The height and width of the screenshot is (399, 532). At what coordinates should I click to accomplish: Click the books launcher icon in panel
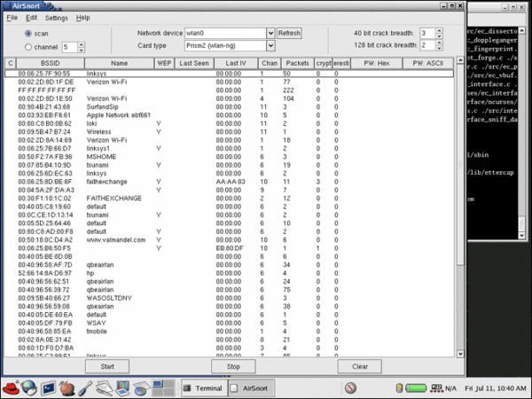(x=122, y=388)
